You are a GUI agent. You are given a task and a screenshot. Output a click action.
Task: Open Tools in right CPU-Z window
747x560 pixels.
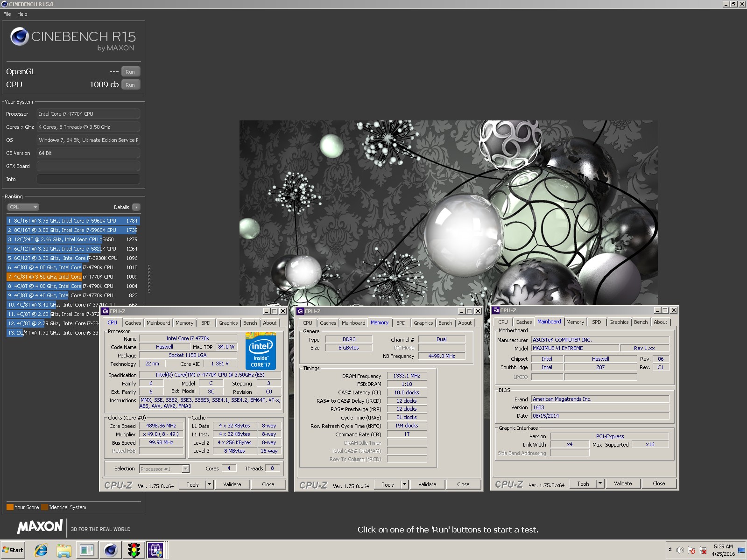click(x=583, y=483)
